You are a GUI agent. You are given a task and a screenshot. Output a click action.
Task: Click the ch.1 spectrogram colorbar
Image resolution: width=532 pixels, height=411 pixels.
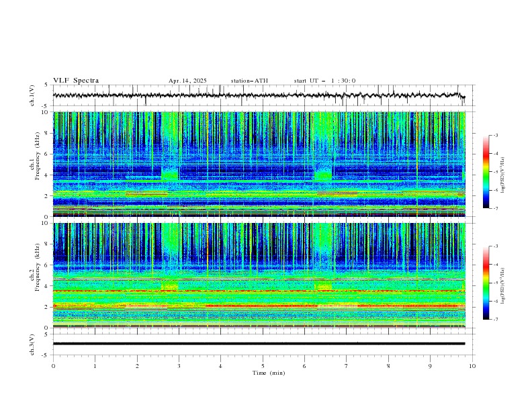(x=486, y=172)
